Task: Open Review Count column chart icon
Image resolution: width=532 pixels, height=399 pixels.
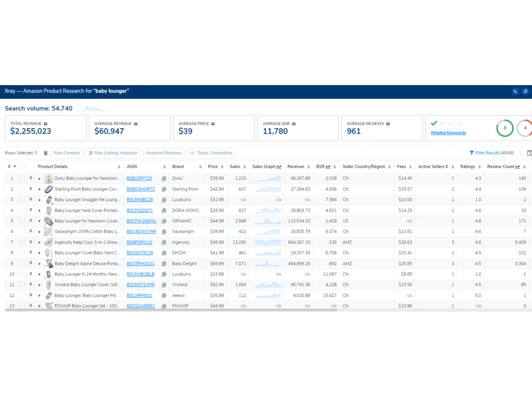Action: tap(518, 167)
